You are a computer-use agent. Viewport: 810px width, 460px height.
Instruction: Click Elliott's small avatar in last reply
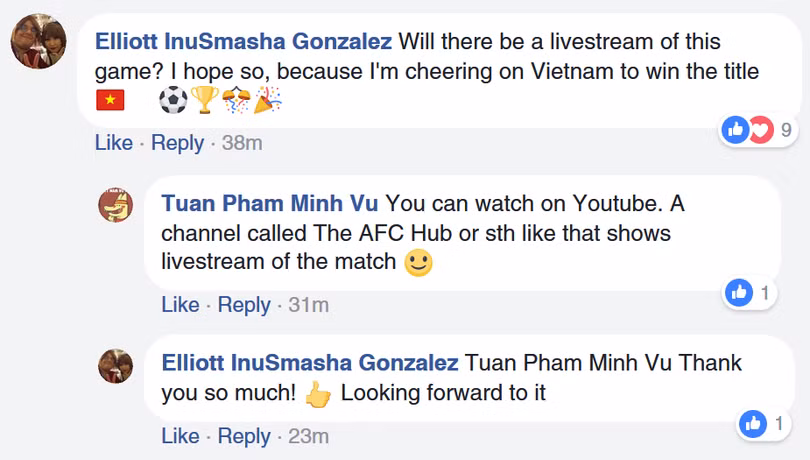point(115,365)
